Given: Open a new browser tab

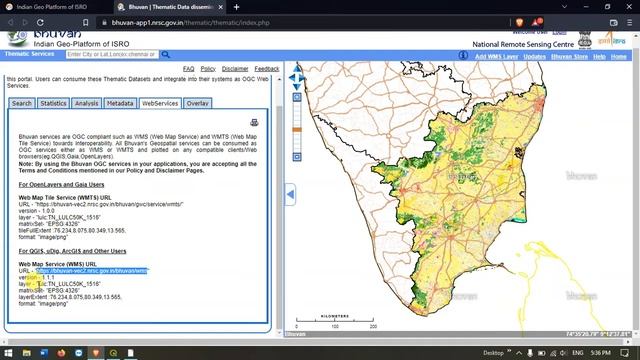Looking at the screenshot, I should (x=236, y=7).
